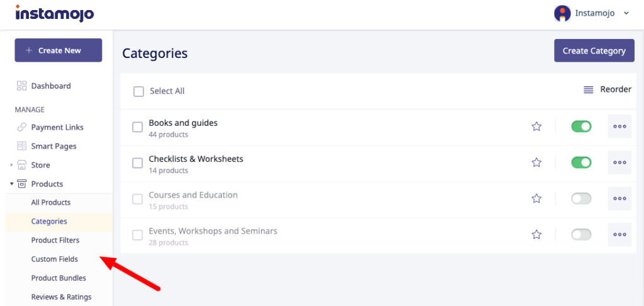Click the Payment Links chain icon
644x306 pixels.
tap(21, 127)
